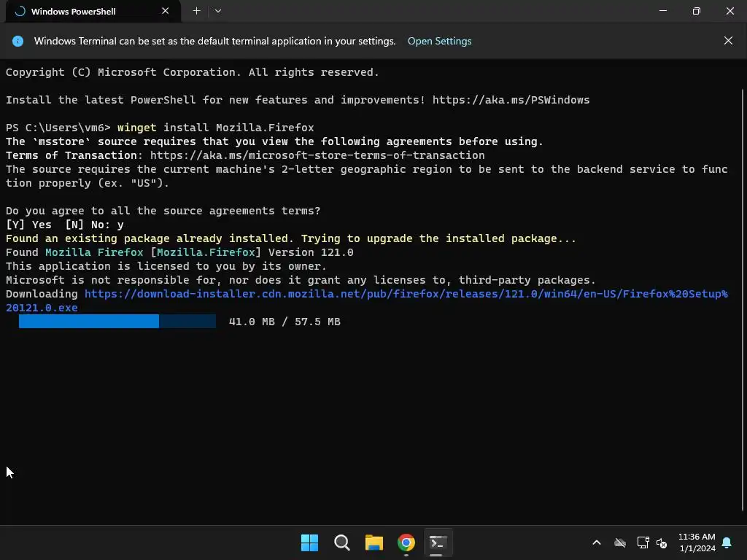Screen dimensions: 747x560
Task: Click the Open Settings link
Action: [x=439, y=41]
